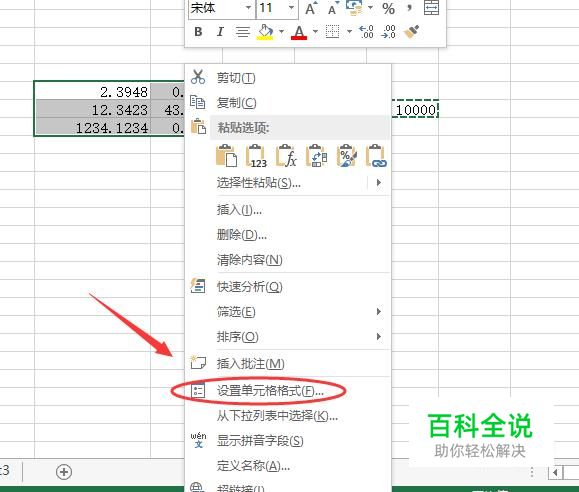
Task: Apply percent style format
Action: 388,8
